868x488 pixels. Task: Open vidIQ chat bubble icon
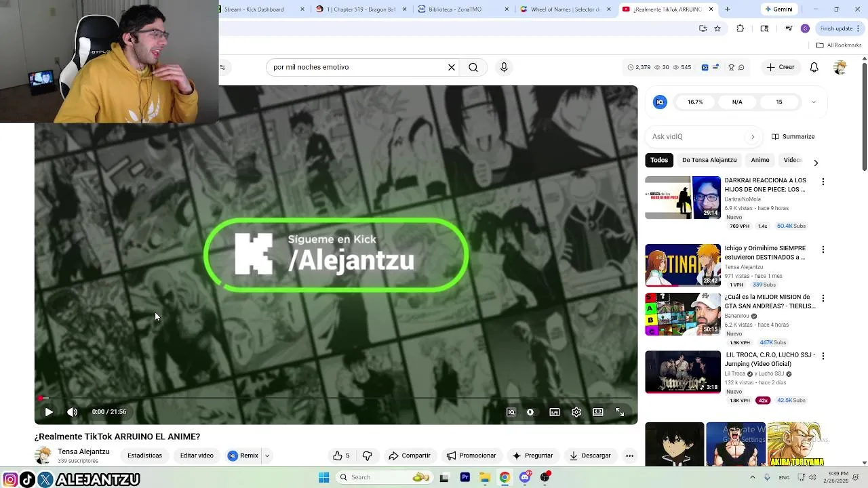pos(741,67)
